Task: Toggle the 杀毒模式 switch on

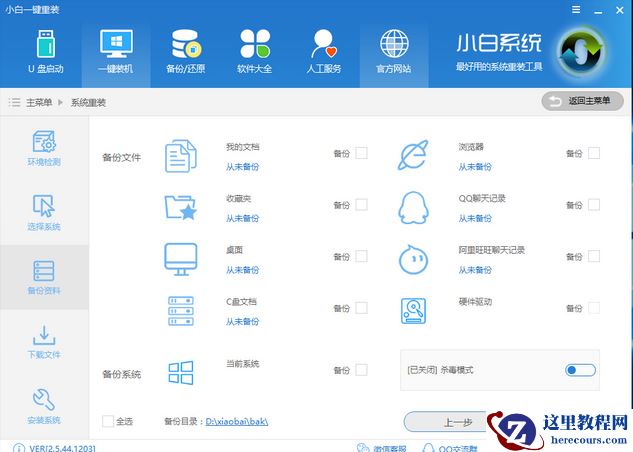Action: [x=580, y=370]
